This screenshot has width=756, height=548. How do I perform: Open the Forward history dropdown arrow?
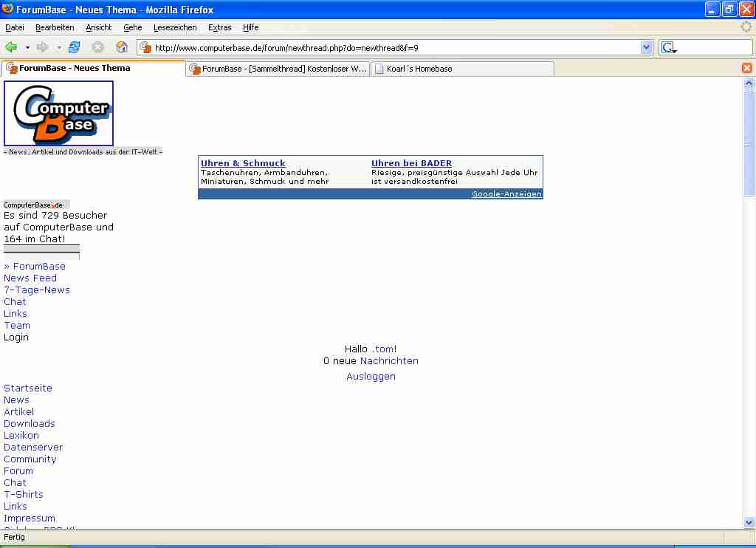59,47
